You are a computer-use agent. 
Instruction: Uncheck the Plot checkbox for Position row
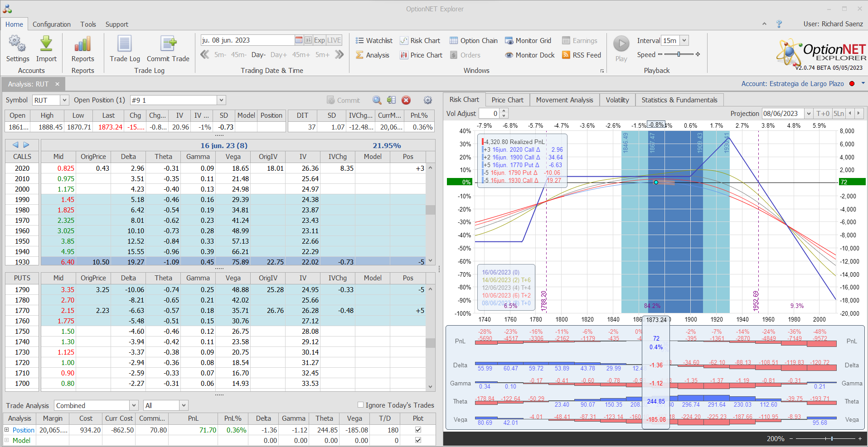click(x=418, y=430)
